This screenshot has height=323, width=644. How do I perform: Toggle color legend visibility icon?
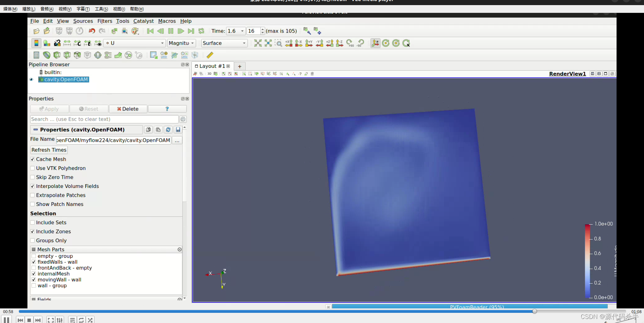tap(36, 43)
